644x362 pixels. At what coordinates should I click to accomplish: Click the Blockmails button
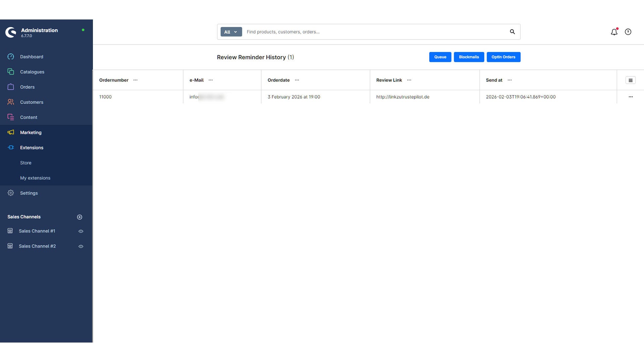(469, 57)
